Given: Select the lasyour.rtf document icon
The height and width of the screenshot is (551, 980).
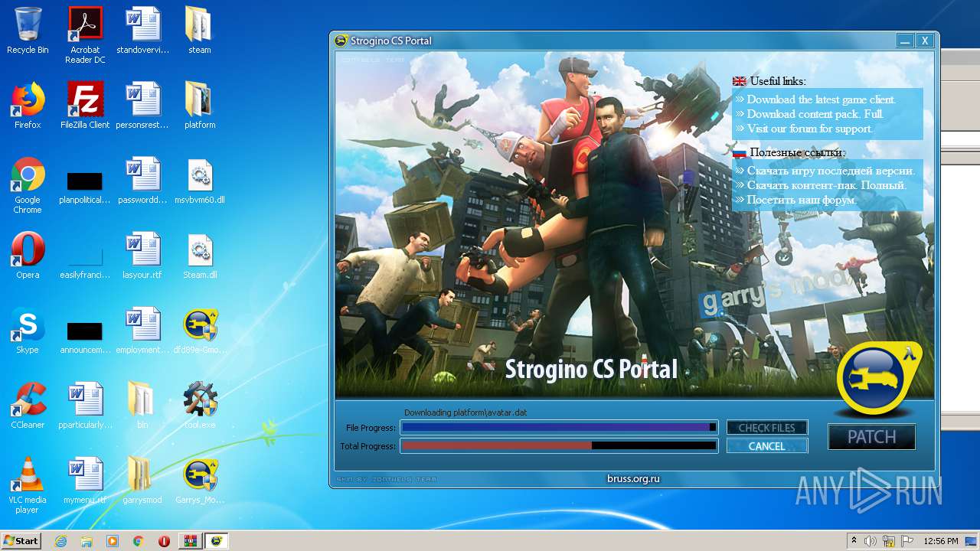Looking at the screenshot, I should 142,256.
